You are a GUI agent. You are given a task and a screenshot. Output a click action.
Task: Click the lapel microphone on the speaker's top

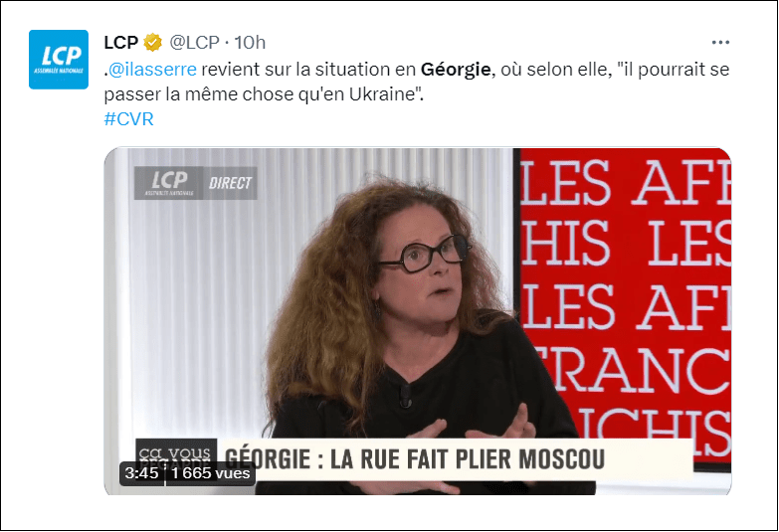(405, 396)
